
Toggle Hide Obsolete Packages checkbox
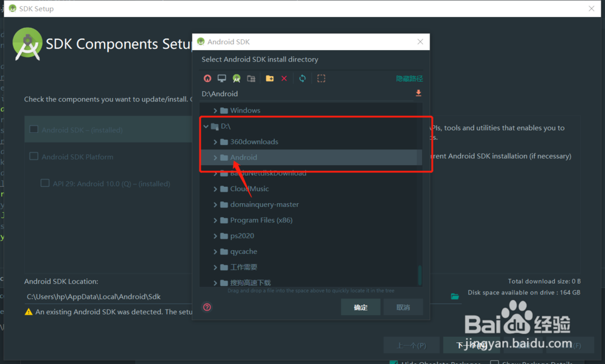394,362
